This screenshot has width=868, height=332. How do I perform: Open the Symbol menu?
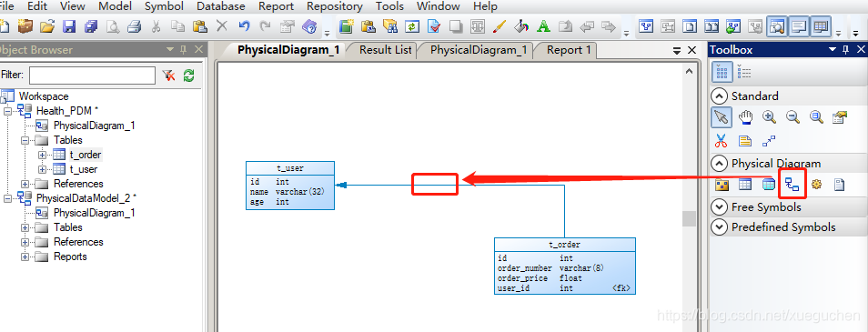164,6
